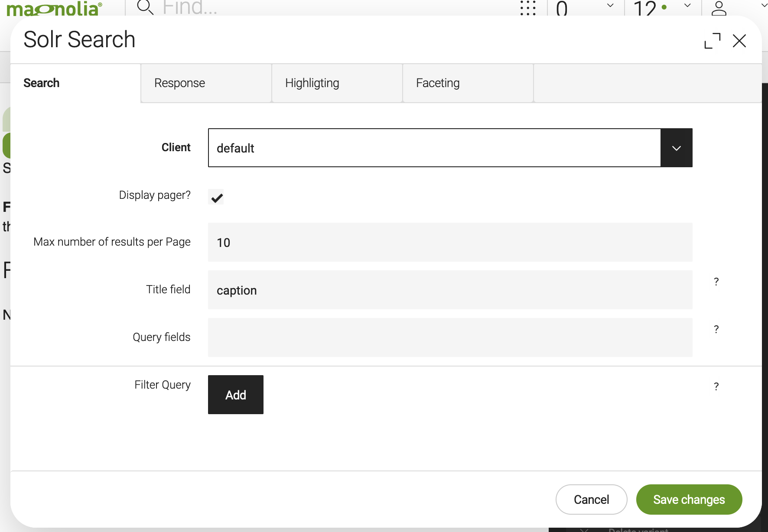Click the Magnolia logo
Screen dimensions: 768x532
[x=54, y=8]
